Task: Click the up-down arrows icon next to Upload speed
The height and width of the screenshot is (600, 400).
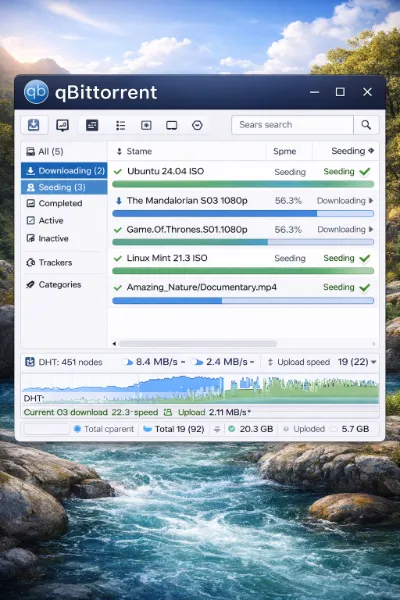Action: click(270, 362)
